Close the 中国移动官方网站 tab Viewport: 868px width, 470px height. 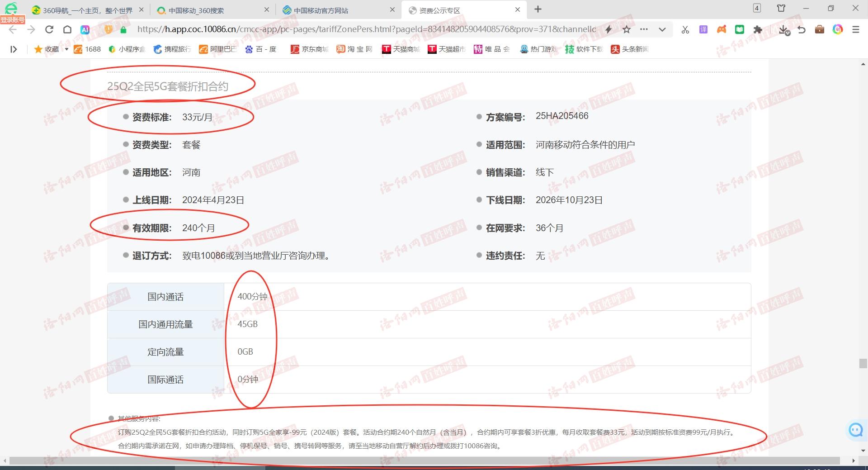pyautogui.click(x=392, y=9)
